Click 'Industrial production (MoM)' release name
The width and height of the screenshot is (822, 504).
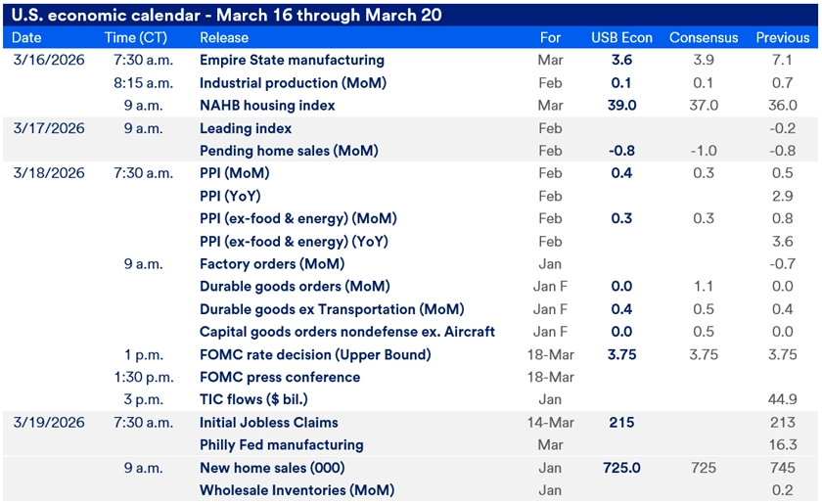point(293,83)
